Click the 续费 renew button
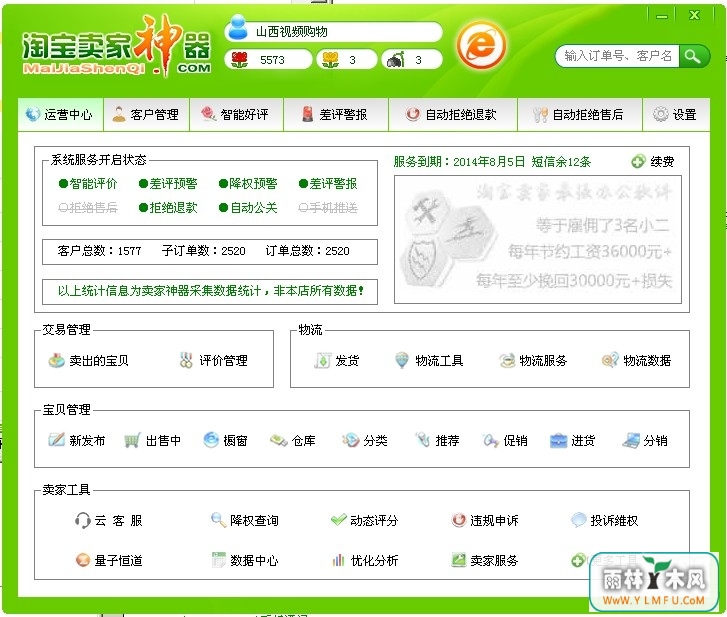 [x=653, y=161]
